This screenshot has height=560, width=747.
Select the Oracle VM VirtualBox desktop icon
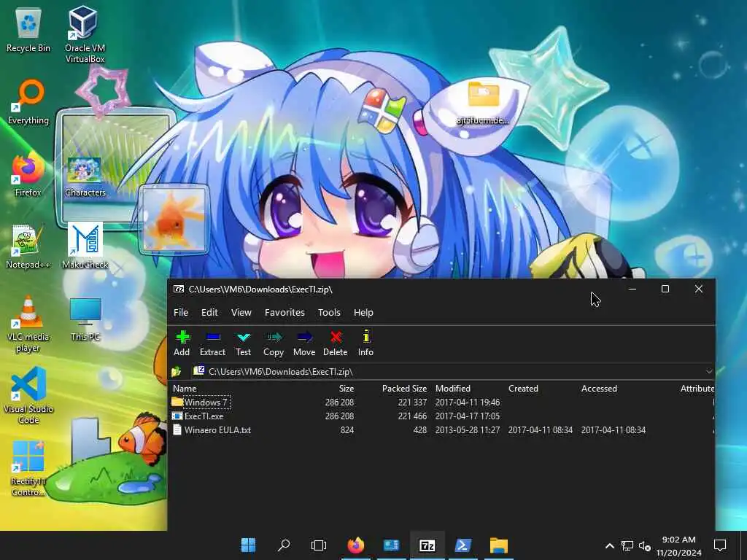pyautogui.click(x=85, y=34)
